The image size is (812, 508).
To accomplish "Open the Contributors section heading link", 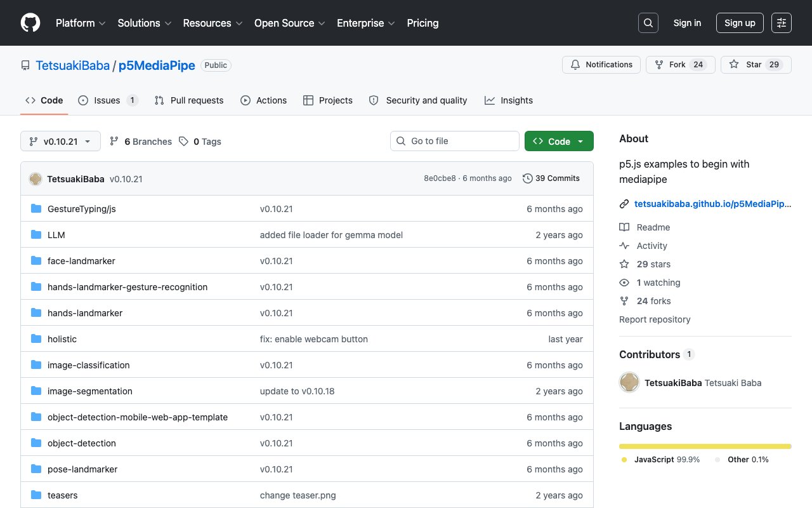I will click(657, 354).
